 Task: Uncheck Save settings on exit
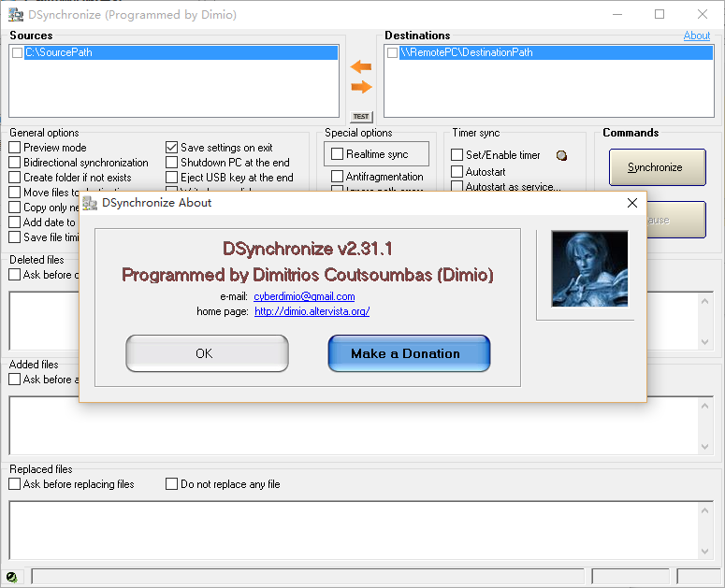pos(172,148)
